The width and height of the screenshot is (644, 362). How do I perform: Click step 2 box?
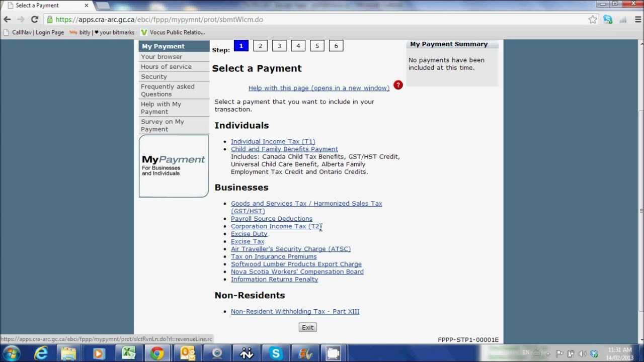[x=260, y=46]
